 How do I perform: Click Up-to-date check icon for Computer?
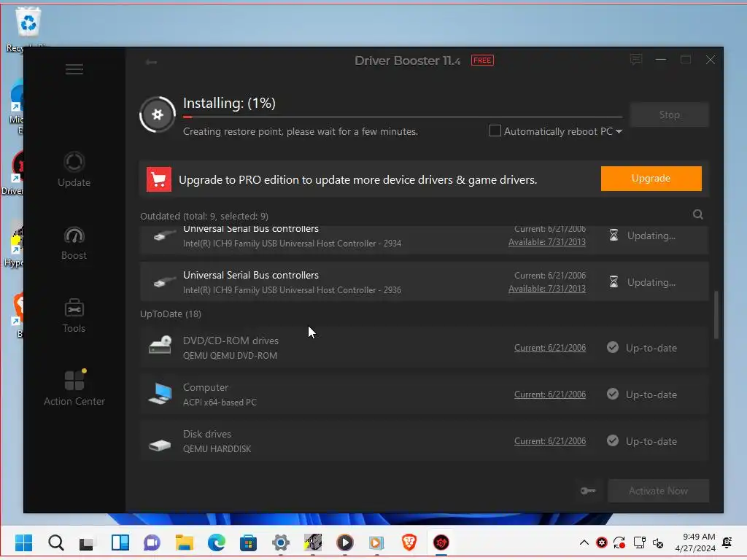[x=613, y=394]
